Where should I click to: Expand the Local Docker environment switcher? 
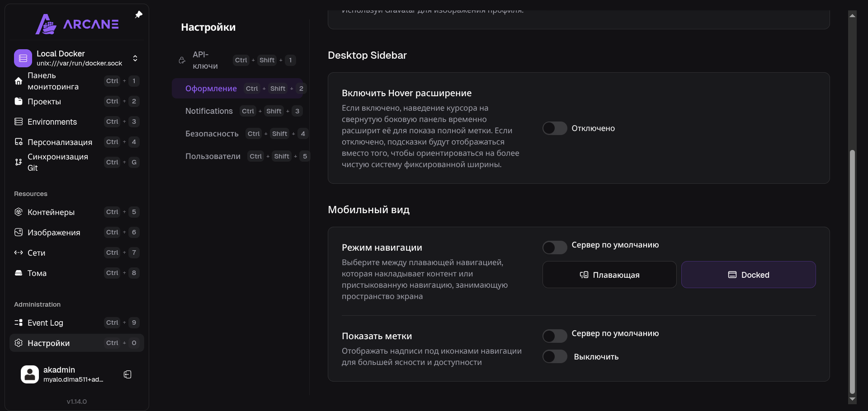(x=135, y=58)
